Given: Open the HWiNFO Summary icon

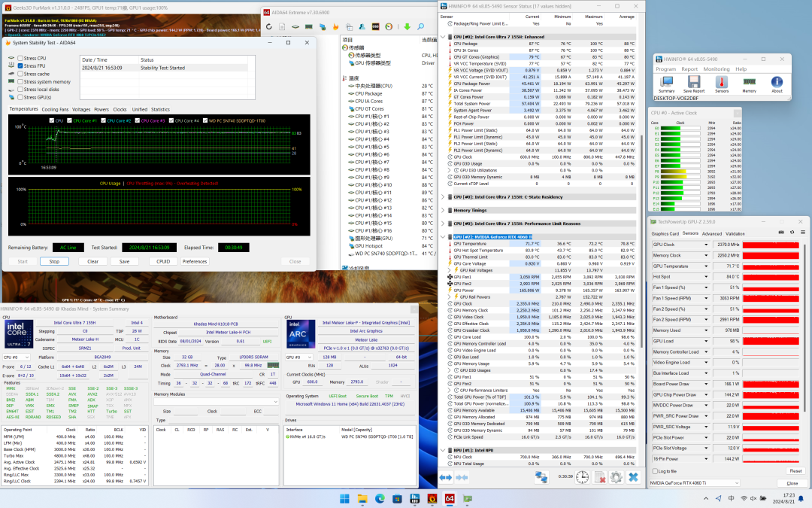Looking at the screenshot, I should click(x=666, y=82).
